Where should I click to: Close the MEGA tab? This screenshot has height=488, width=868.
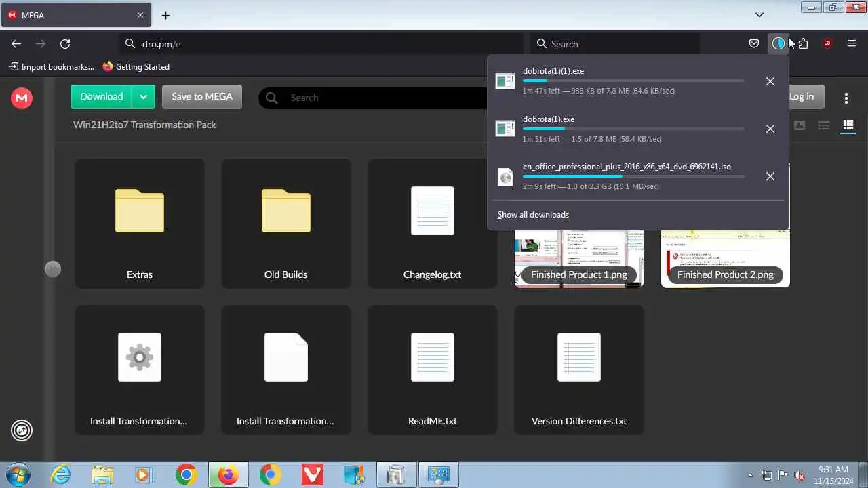click(140, 15)
